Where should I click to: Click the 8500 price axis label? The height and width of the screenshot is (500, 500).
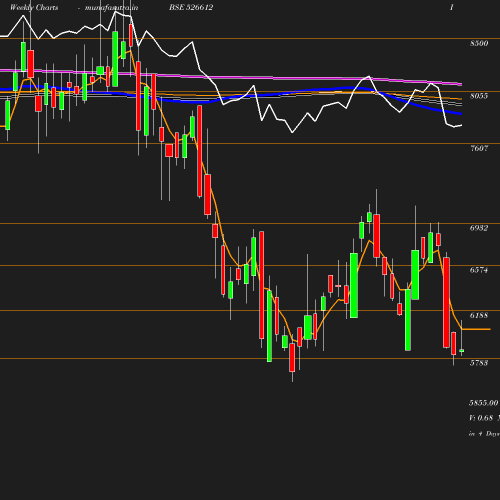479,43
